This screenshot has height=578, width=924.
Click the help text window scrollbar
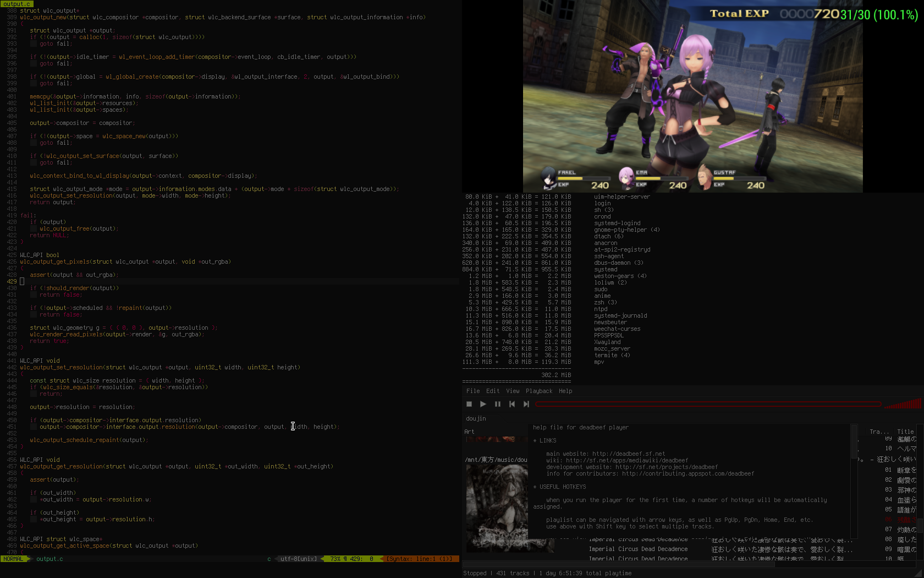click(x=854, y=481)
